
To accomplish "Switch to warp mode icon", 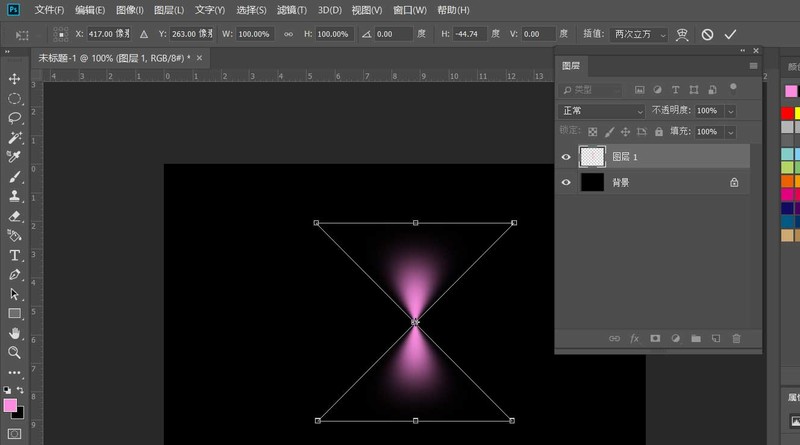I will click(683, 34).
